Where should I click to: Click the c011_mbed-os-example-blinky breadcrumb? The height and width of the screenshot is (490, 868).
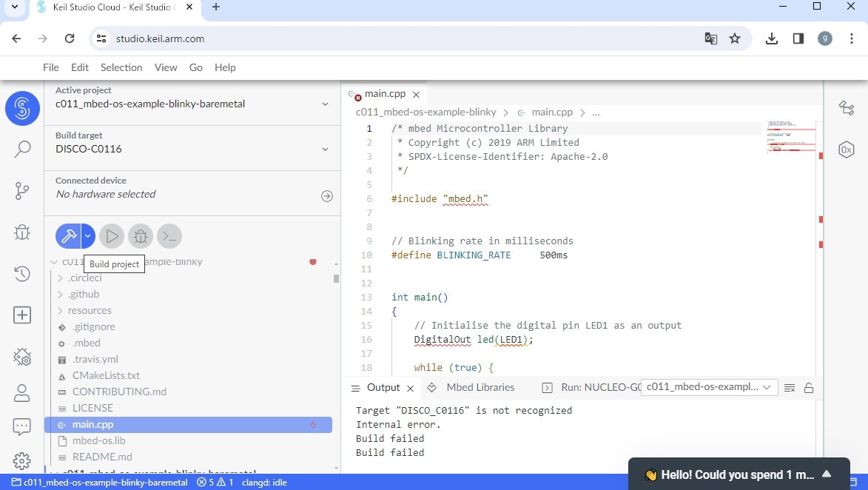pyautogui.click(x=425, y=112)
